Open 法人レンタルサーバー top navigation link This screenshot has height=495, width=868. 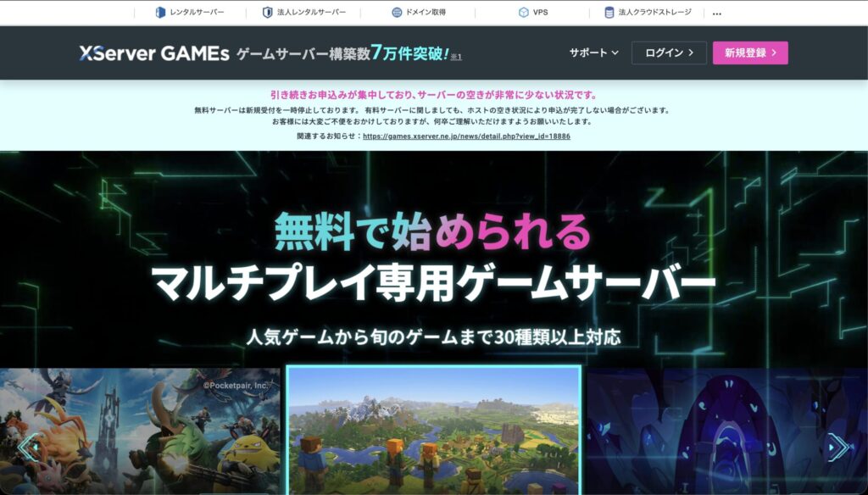coord(304,12)
